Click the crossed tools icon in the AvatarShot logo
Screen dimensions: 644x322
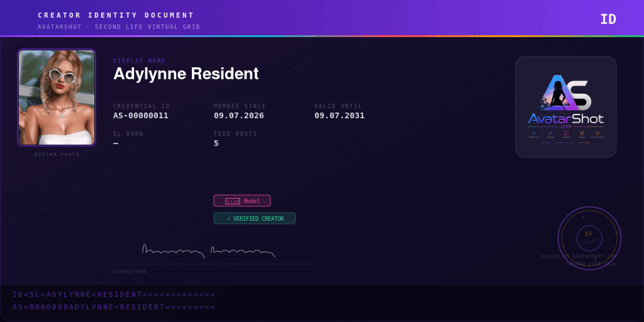(582, 133)
